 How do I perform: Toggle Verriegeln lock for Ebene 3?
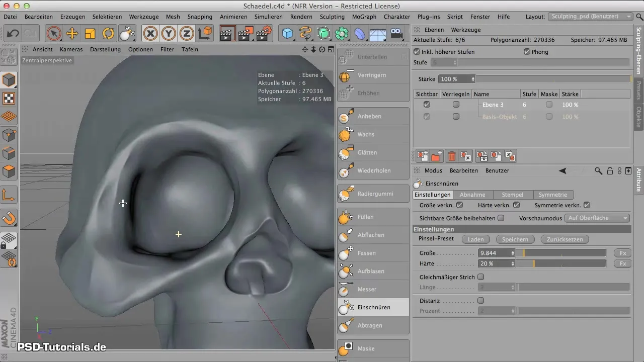[456, 105]
